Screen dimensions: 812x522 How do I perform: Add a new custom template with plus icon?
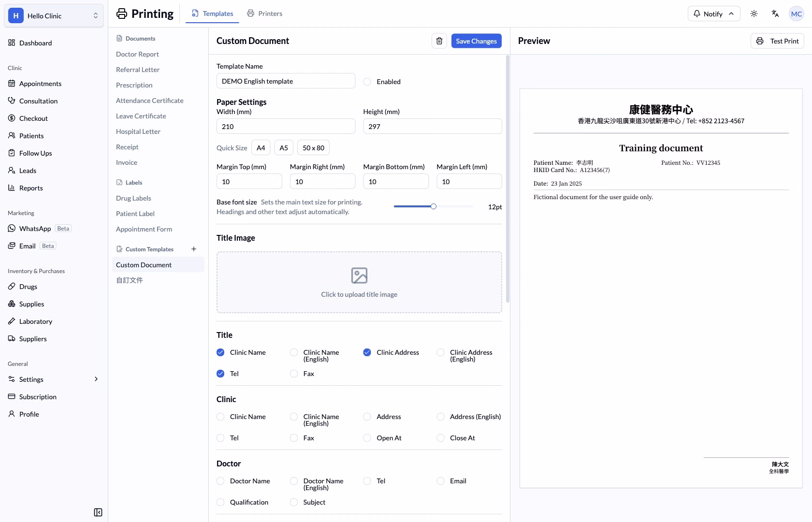click(x=194, y=249)
